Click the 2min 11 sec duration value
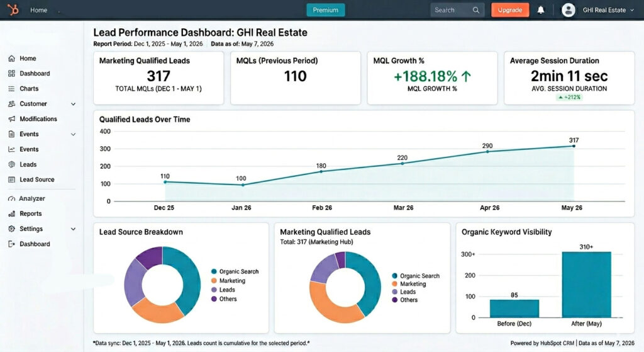644x352 pixels. [569, 76]
